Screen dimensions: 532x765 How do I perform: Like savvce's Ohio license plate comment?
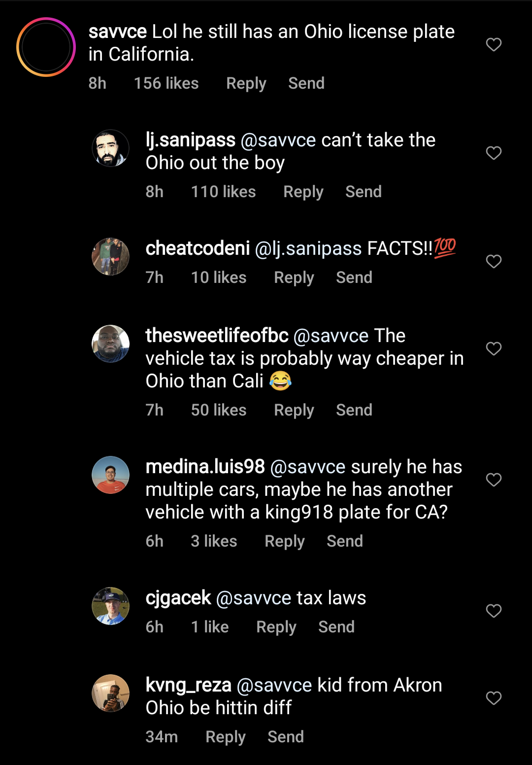(494, 45)
